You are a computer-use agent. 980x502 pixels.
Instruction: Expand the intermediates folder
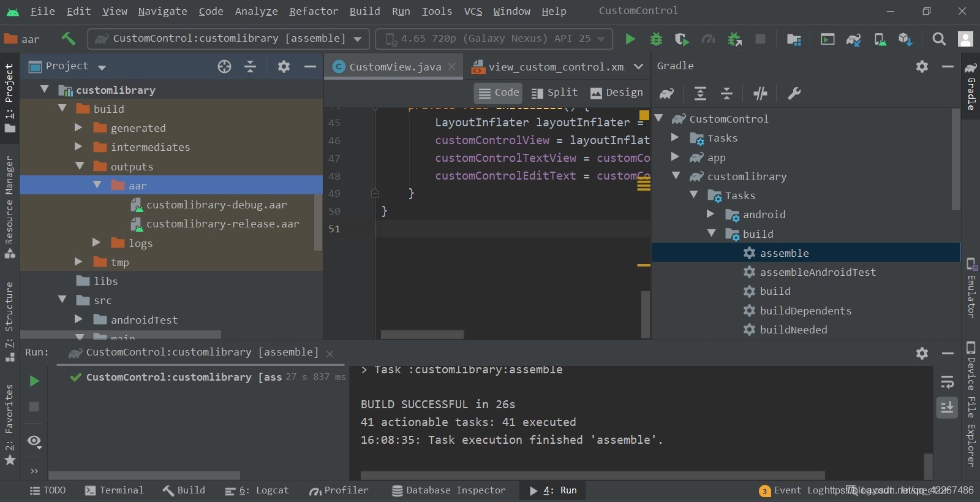[78, 146]
